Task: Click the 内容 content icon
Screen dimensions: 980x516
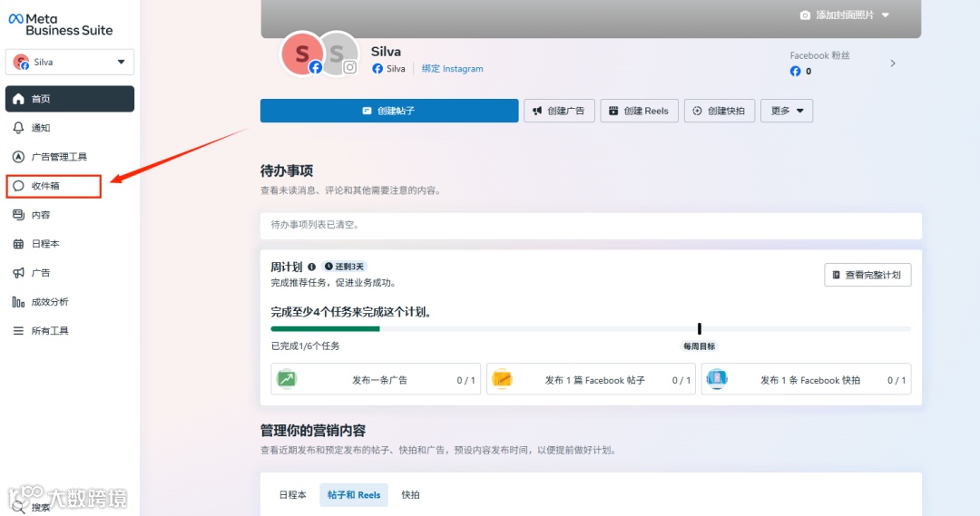Action: point(19,215)
